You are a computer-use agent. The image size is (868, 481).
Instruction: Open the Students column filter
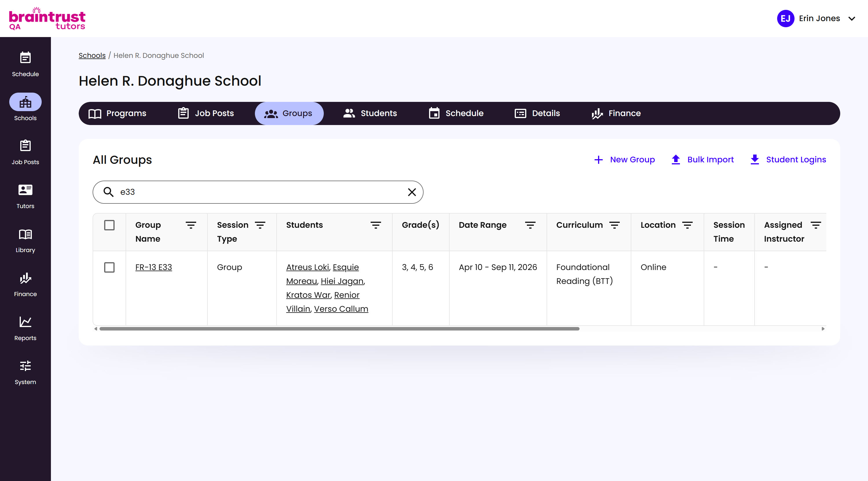tap(375, 225)
